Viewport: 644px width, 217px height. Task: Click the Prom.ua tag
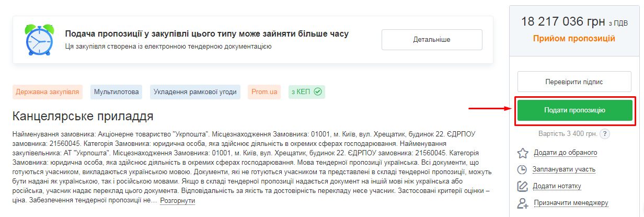click(x=264, y=92)
